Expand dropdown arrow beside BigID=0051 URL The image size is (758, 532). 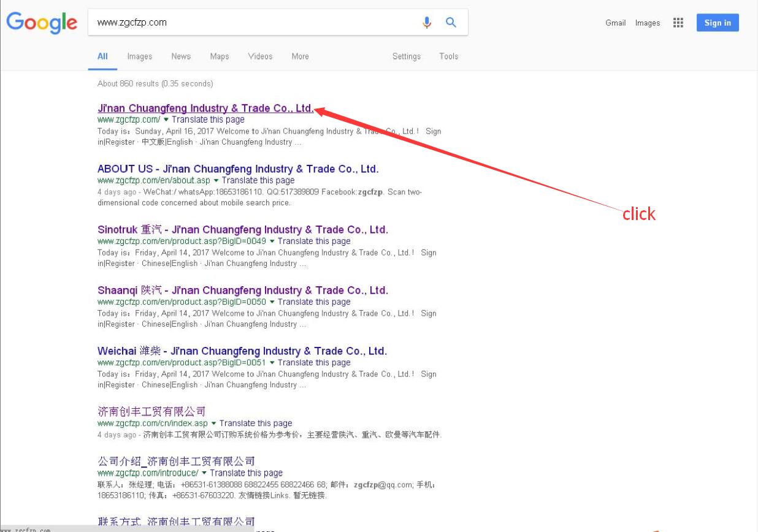[x=272, y=363]
